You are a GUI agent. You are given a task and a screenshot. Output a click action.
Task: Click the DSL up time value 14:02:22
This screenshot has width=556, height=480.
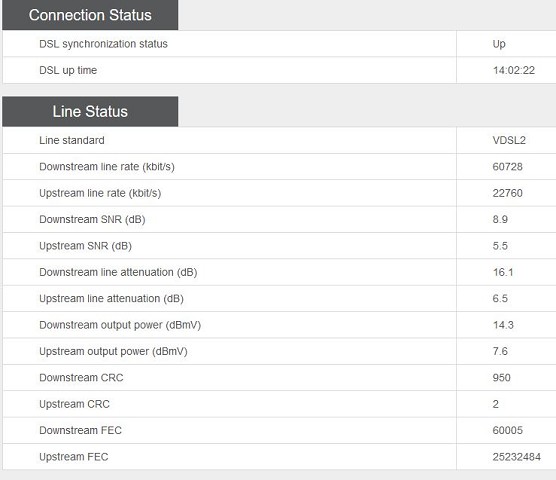513,70
